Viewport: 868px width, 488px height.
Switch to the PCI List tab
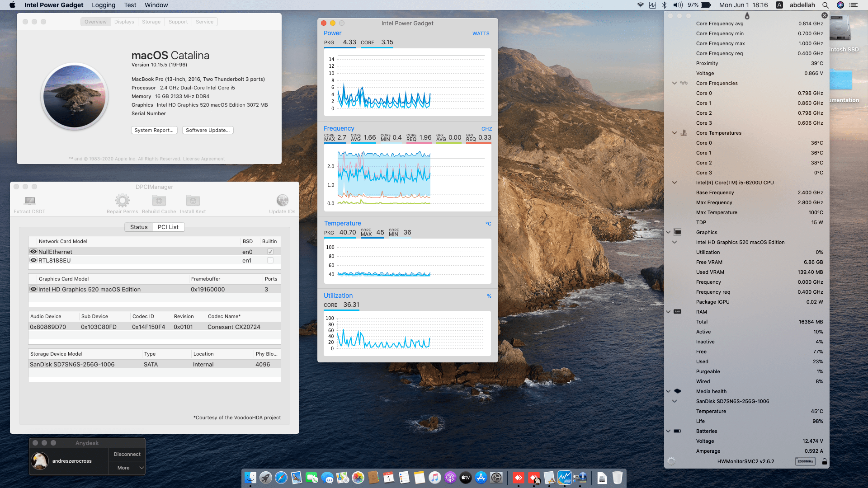tap(168, 227)
